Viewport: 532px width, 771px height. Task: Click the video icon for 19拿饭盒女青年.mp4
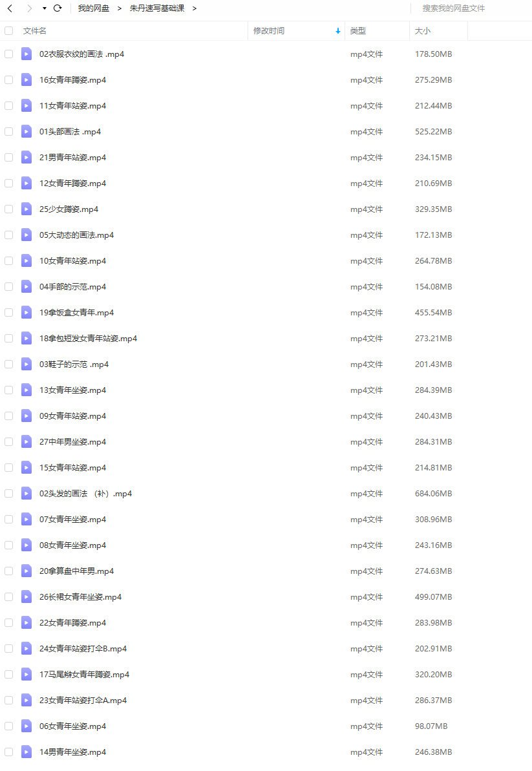(27, 312)
